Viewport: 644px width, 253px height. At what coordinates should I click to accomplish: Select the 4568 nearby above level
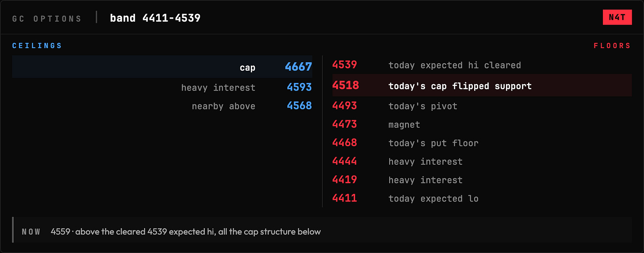coord(162,106)
